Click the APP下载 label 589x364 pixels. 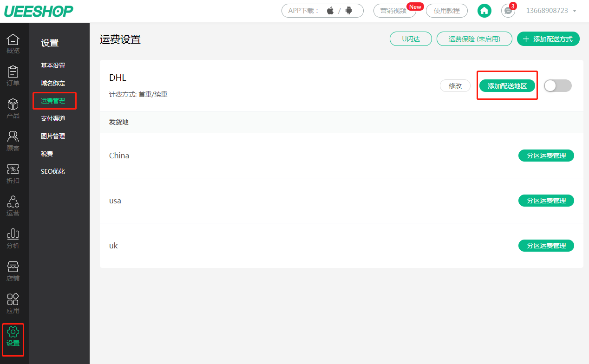(304, 11)
